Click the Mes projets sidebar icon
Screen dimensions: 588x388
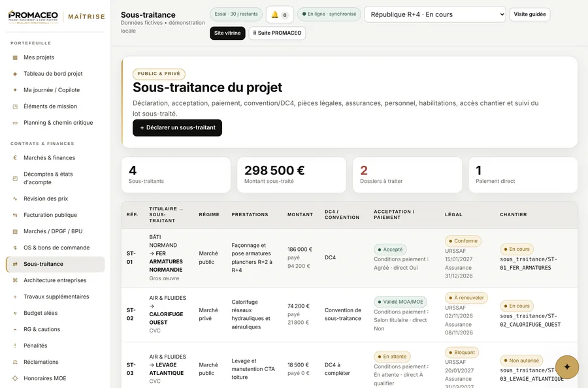[15, 57]
